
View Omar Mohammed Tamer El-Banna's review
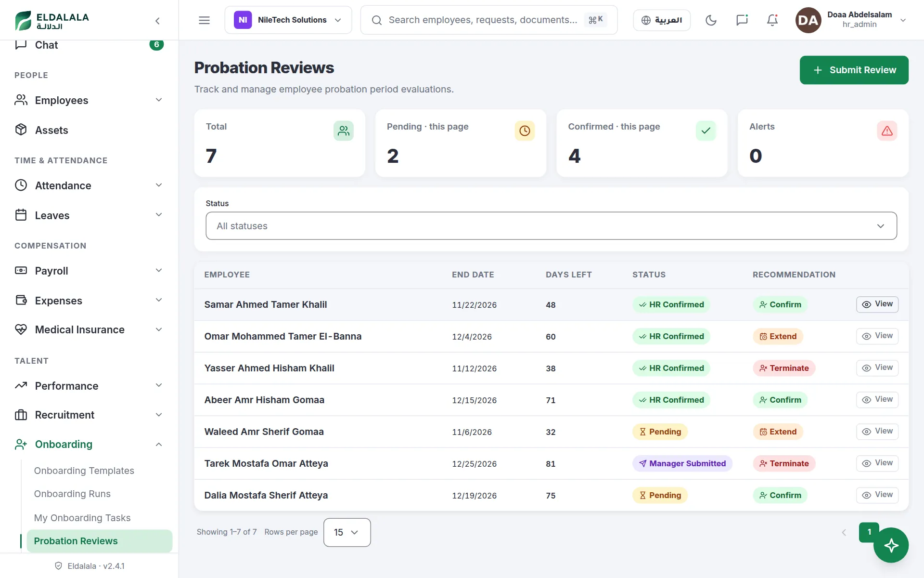pyautogui.click(x=877, y=336)
